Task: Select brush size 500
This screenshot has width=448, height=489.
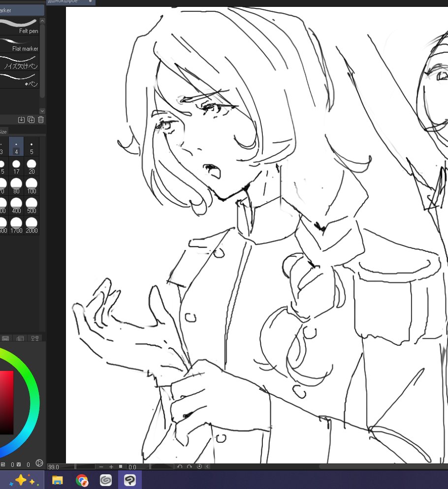Action: tap(32, 206)
